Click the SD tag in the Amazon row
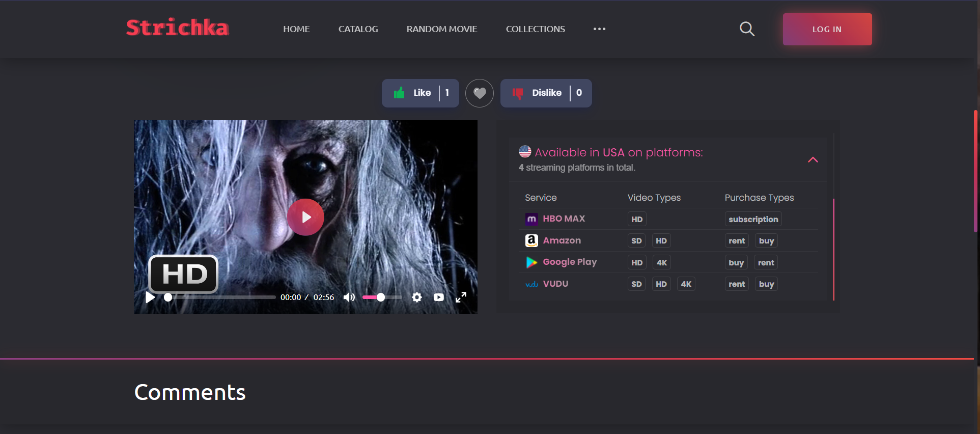Image resolution: width=980 pixels, height=434 pixels. point(636,241)
